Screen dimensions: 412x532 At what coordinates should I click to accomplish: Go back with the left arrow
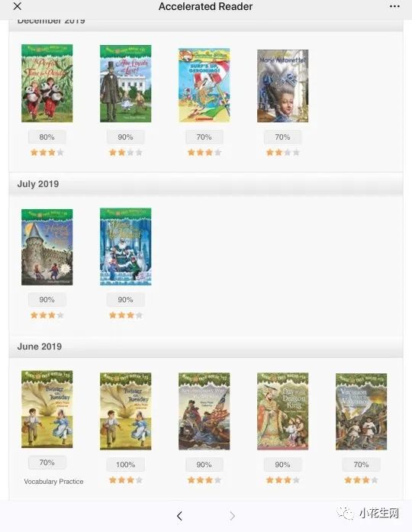179,516
